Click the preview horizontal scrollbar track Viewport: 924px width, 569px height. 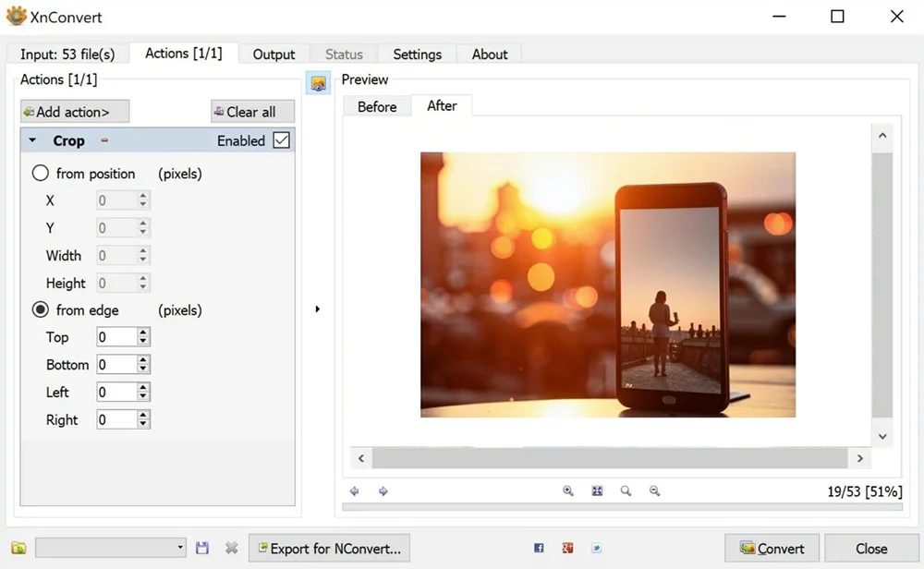610,458
